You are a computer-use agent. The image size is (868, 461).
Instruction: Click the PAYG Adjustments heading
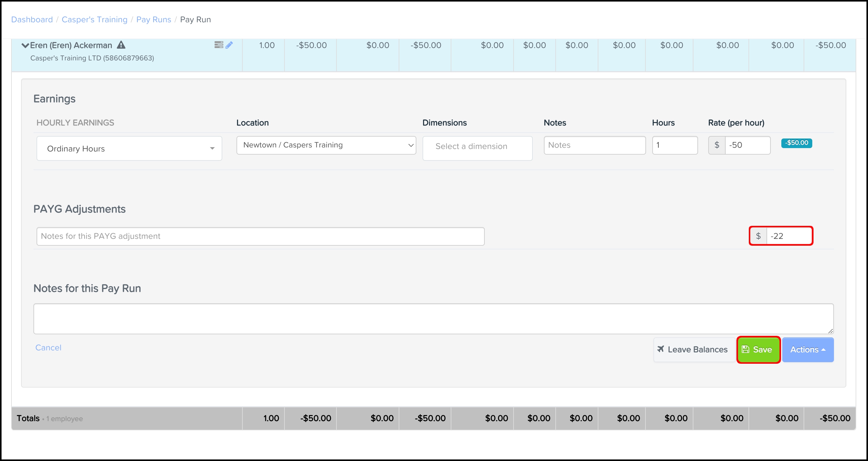point(80,209)
